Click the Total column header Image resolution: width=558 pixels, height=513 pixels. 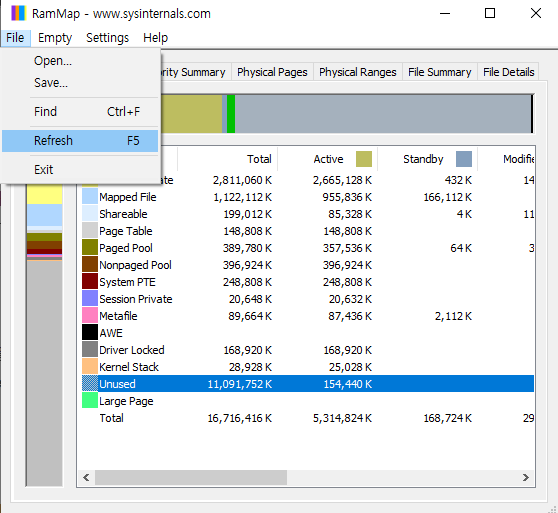(x=227, y=159)
